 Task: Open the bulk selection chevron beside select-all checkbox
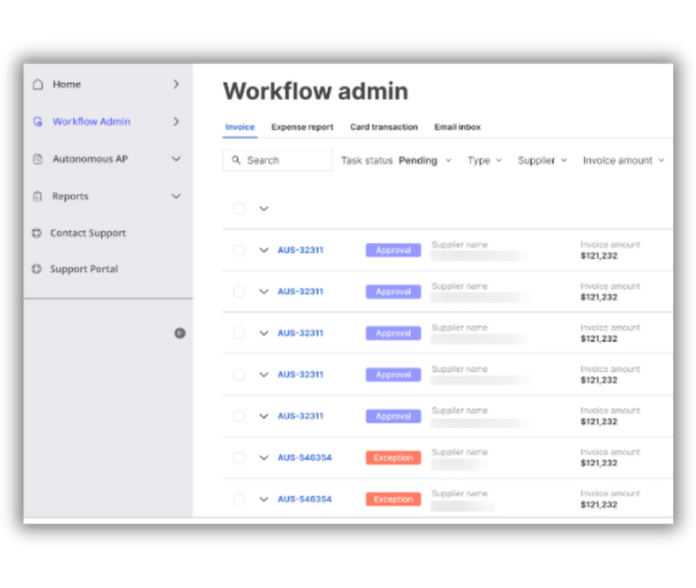point(264,209)
